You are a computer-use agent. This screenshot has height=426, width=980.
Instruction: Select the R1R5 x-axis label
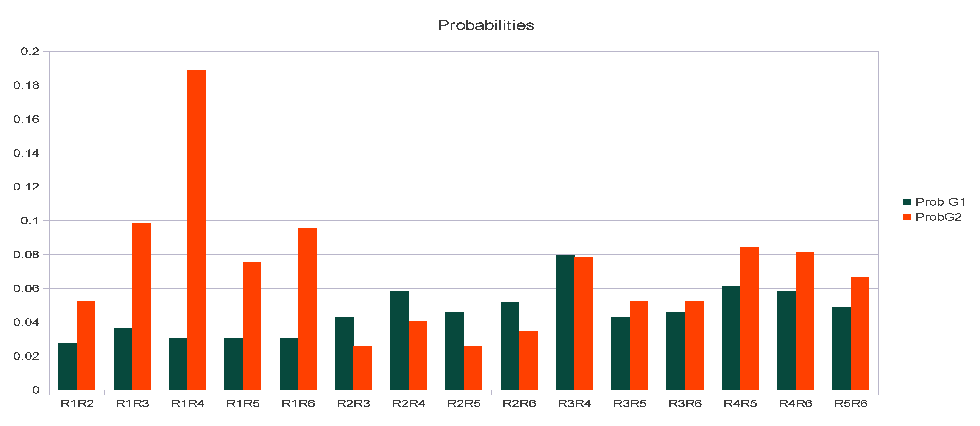[x=243, y=404]
